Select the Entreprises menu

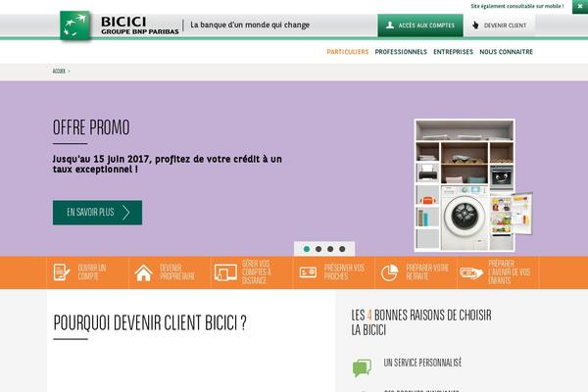[453, 52]
